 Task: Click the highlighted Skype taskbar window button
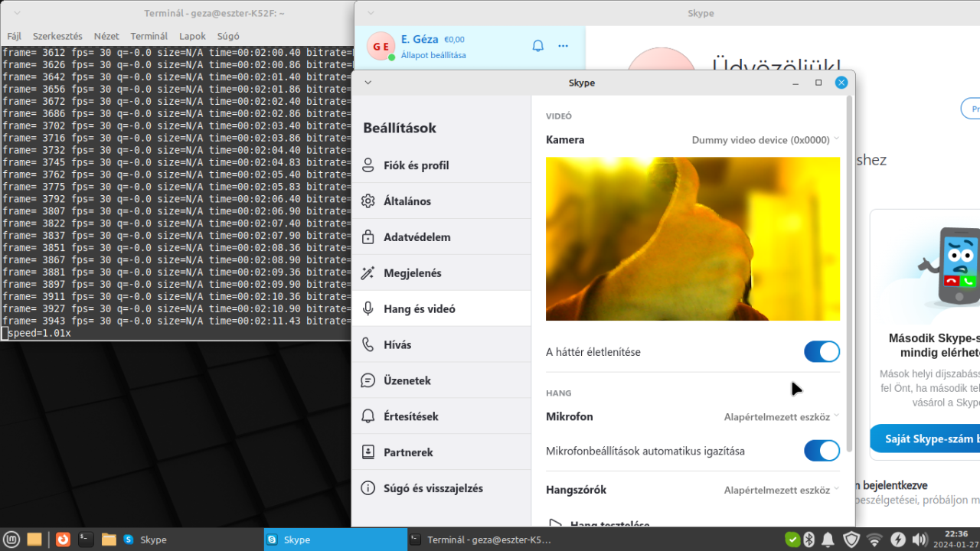pos(335,540)
